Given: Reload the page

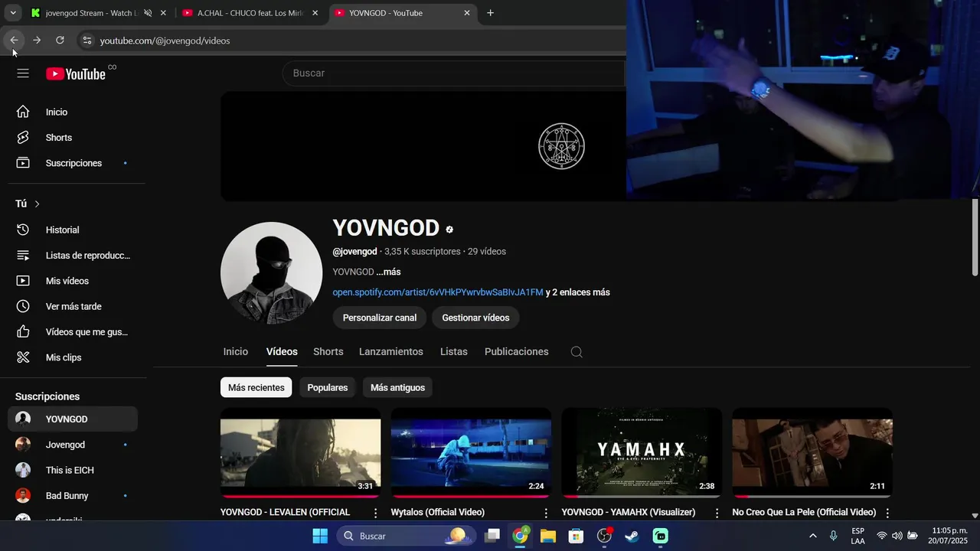Looking at the screenshot, I should pos(60,41).
